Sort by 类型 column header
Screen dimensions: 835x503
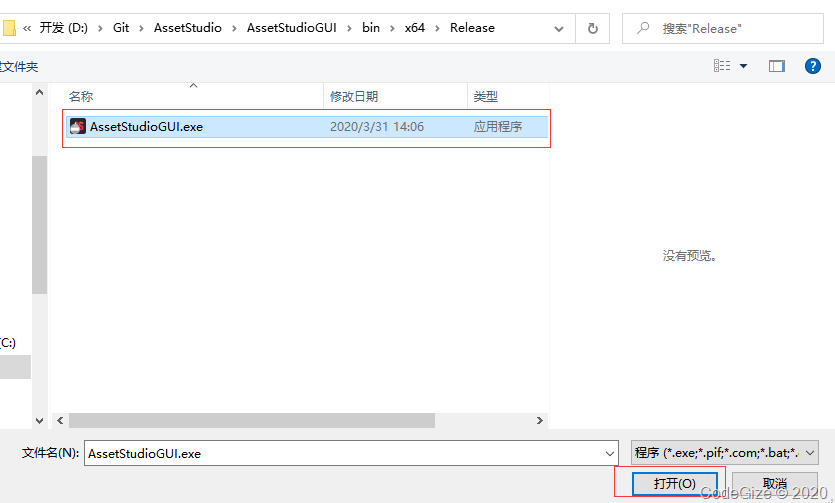(485, 96)
